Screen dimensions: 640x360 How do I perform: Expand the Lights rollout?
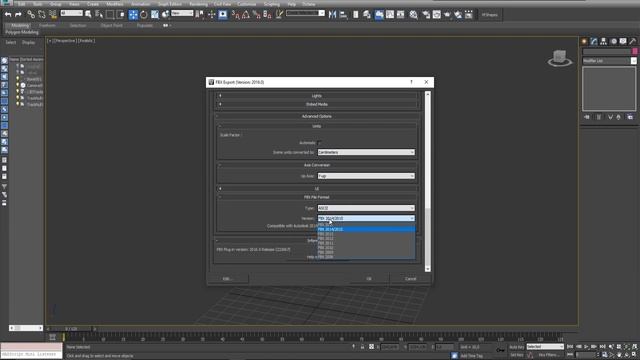(x=317, y=96)
